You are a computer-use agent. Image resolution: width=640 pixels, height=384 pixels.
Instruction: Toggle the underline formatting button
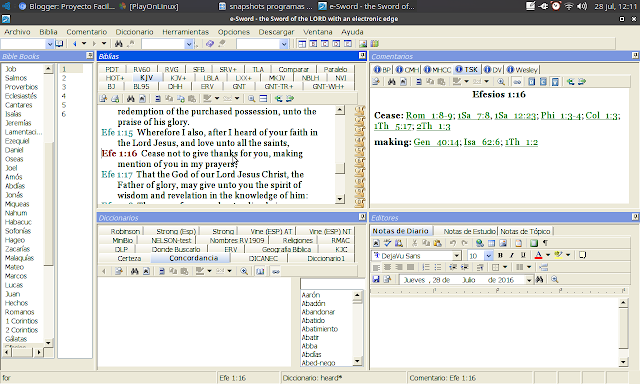tap(523, 255)
